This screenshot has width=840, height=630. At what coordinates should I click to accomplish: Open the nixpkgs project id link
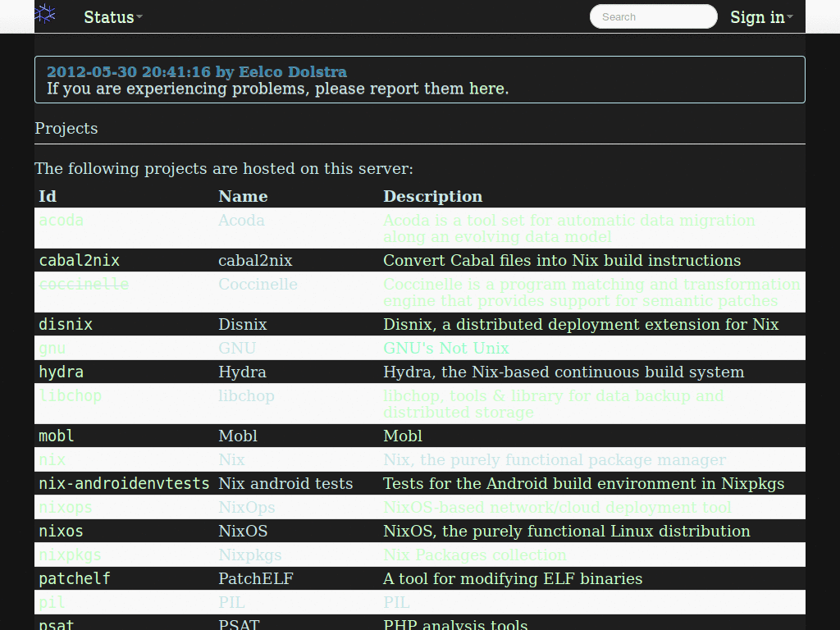[71, 555]
